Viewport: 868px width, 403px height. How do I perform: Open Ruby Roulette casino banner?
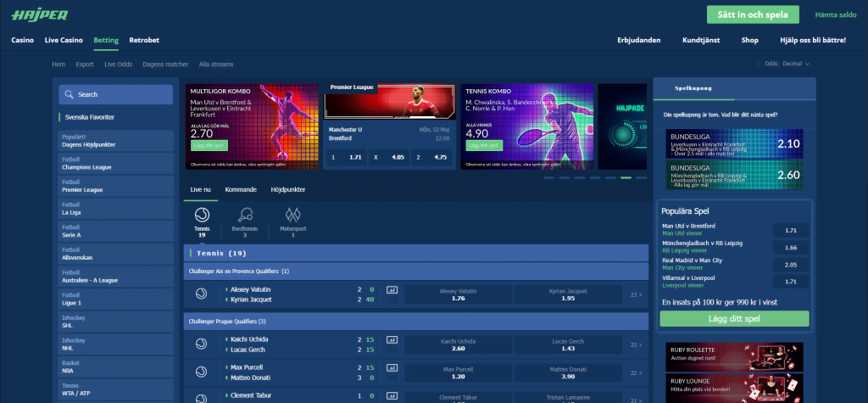pos(734,356)
